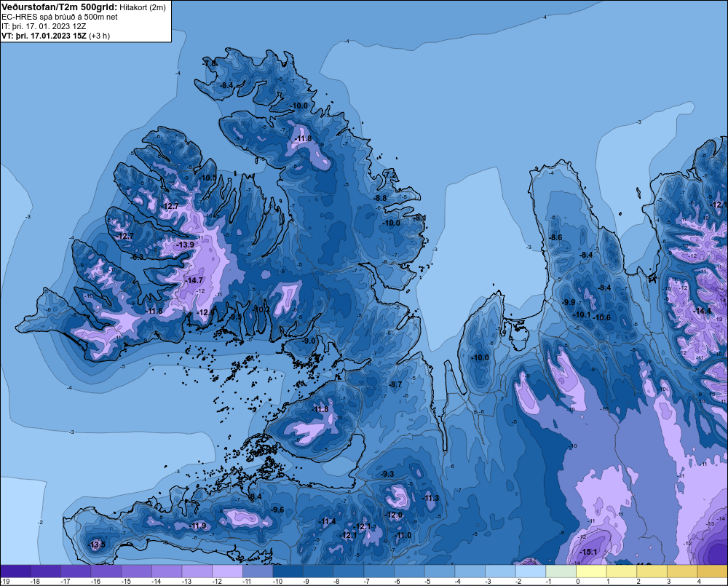The image size is (728, 586).
Task: Click the -8.6 temperature value
Action: (x=555, y=237)
